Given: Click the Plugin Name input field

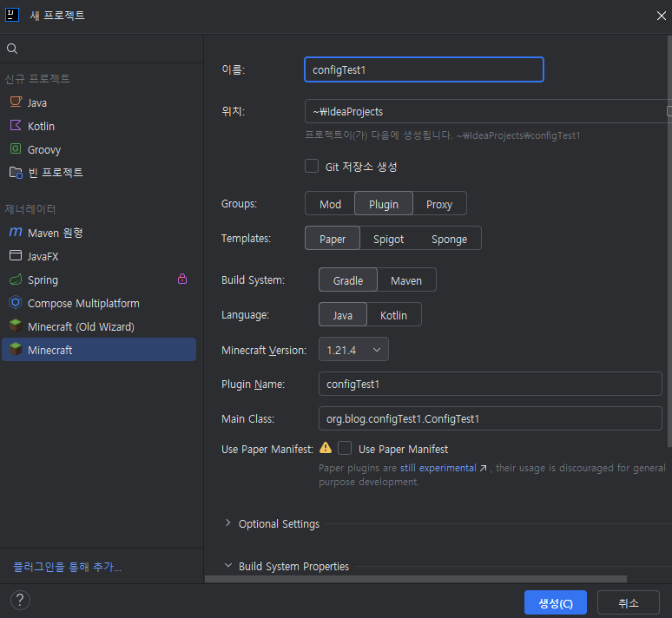Looking at the screenshot, I should coord(491,384).
